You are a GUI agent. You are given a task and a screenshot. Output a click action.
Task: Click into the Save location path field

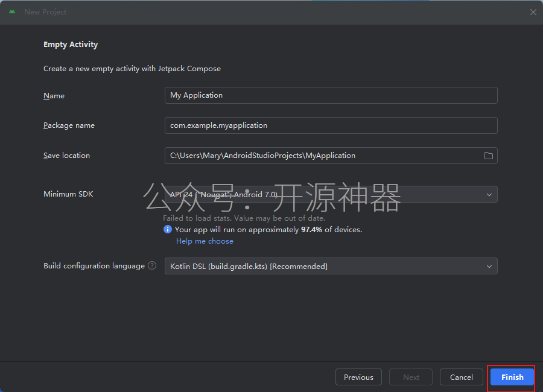324,156
